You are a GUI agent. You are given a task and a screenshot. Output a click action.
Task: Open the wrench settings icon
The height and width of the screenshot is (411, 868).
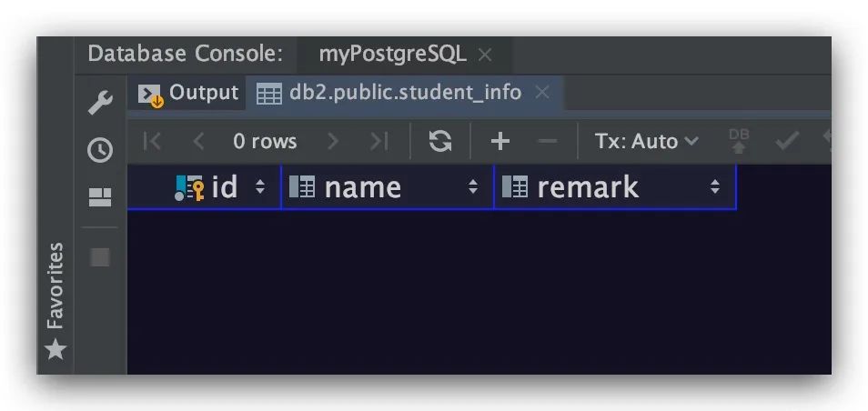(100, 103)
